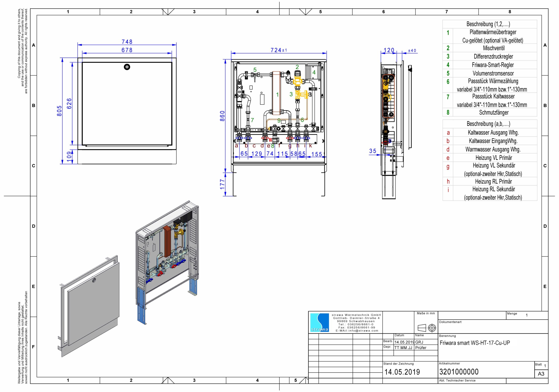559x392 pixels.
Task: Click the 'Kaltwasser EingangWhg.' legend entry
Action: (493, 141)
